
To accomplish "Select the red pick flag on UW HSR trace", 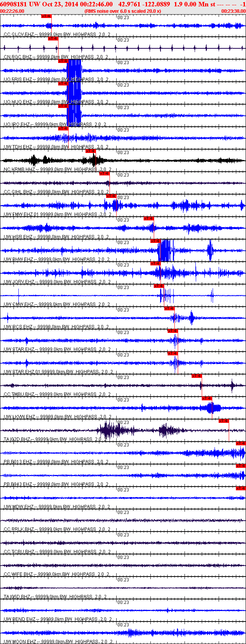I will point(149,219).
